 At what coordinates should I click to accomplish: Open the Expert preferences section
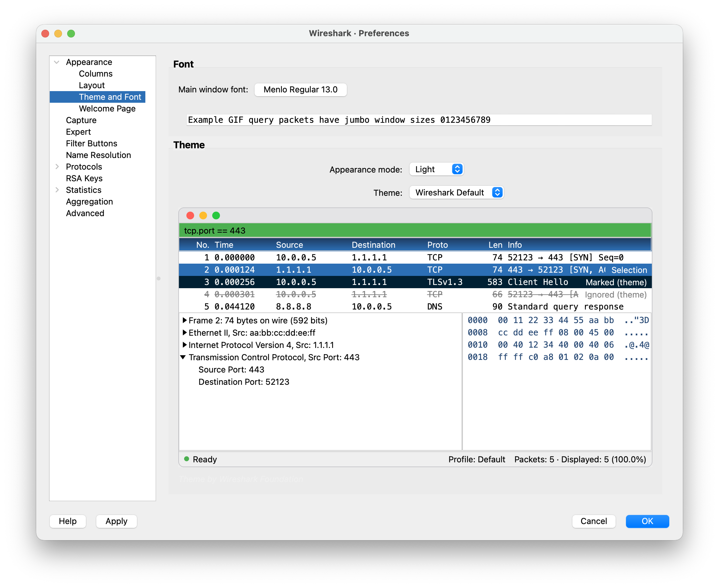pyautogui.click(x=78, y=132)
